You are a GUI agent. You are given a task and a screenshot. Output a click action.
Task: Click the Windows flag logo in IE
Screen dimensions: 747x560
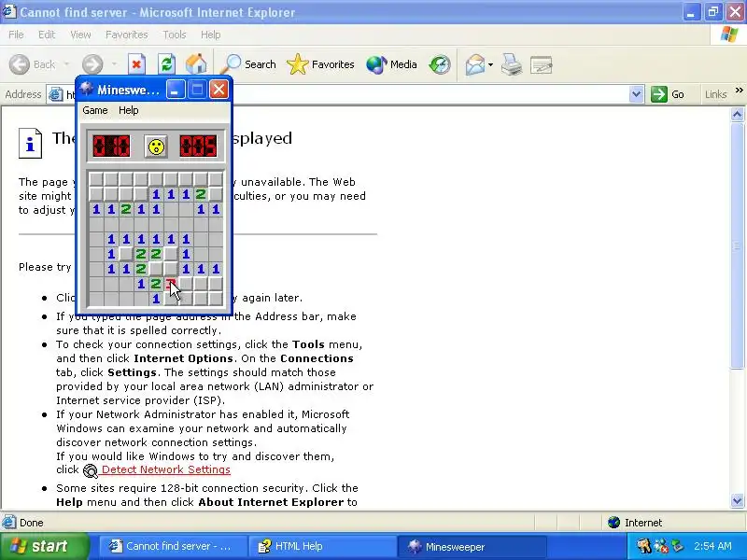point(729,35)
